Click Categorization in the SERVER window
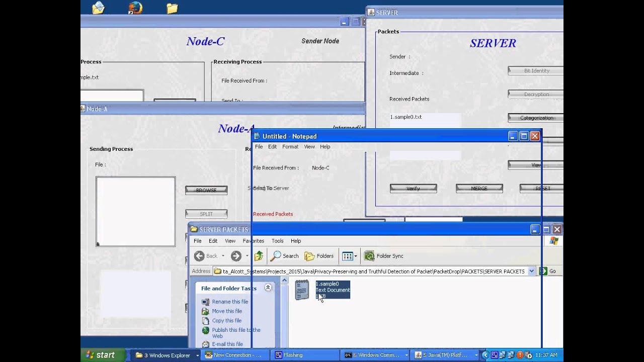644x362 pixels. point(536,118)
